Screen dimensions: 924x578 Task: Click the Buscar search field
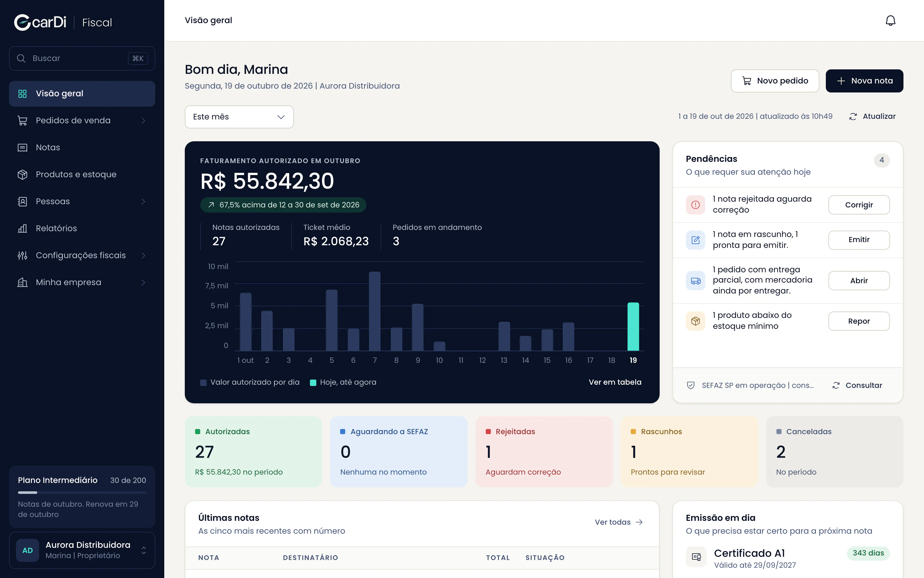click(x=82, y=58)
